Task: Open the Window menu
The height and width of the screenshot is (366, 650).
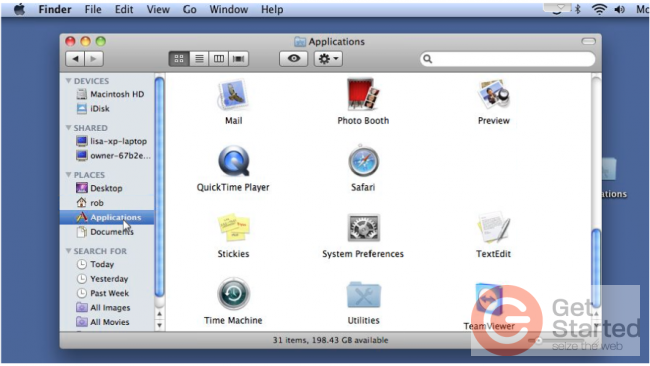Action: pyautogui.click(x=228, y=9)
